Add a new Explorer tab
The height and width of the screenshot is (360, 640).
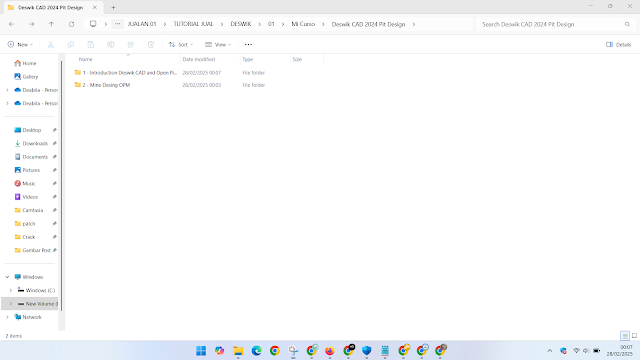[x=113, y=7]
